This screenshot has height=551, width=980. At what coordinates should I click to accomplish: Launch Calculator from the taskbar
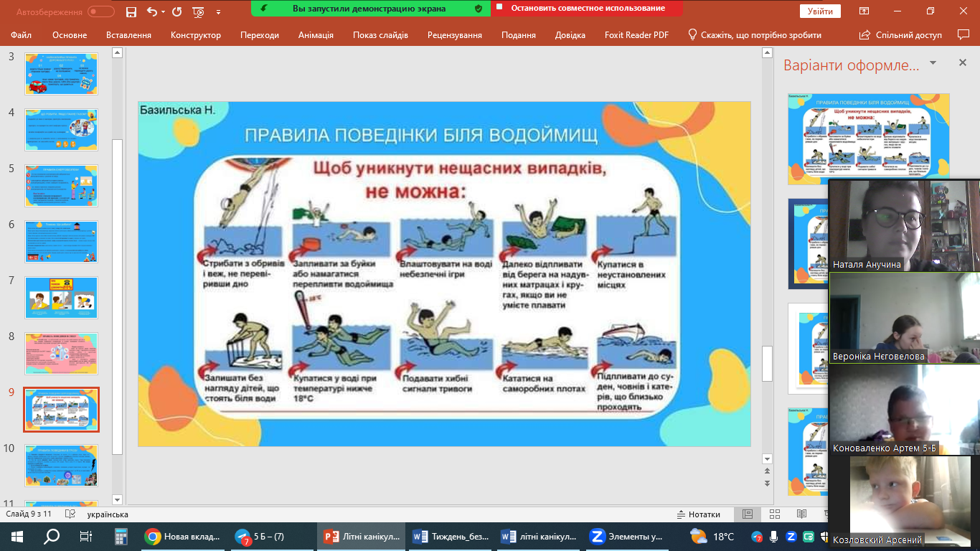121,536
